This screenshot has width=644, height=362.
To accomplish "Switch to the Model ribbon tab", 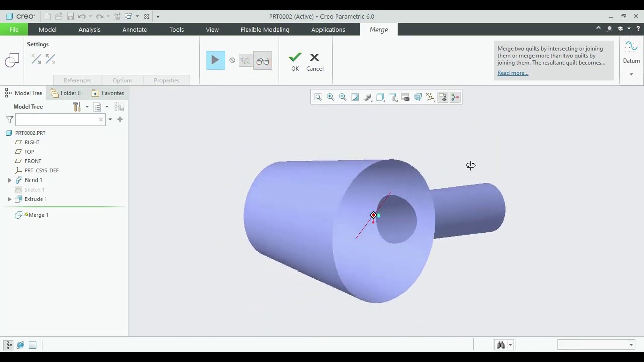I will coord(48,29).
